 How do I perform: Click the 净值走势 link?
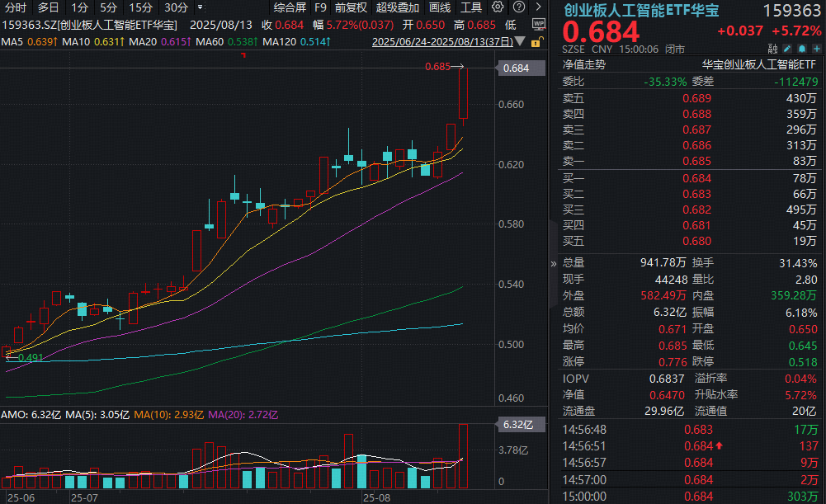tap(583, 64)
